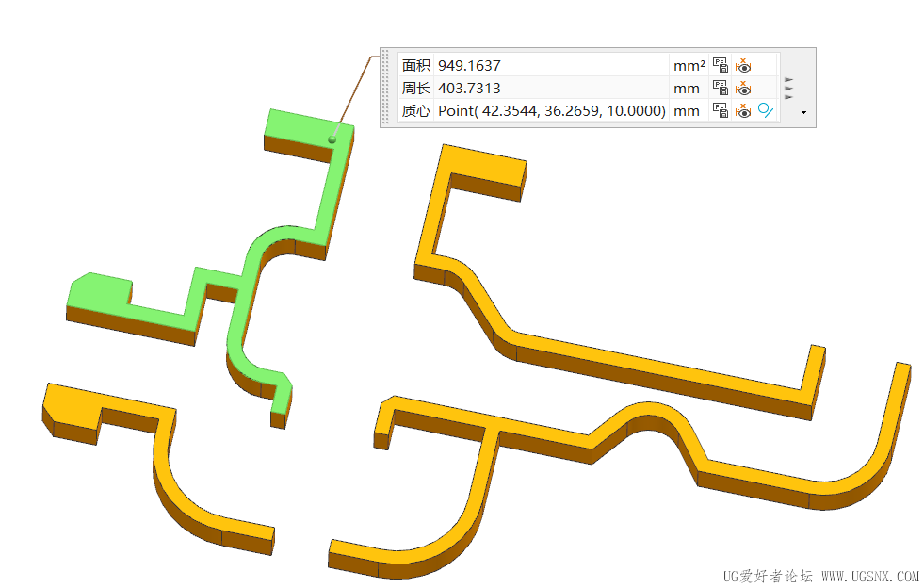Toggle the eye visibility icon in the 质心 row

(743, 110)
